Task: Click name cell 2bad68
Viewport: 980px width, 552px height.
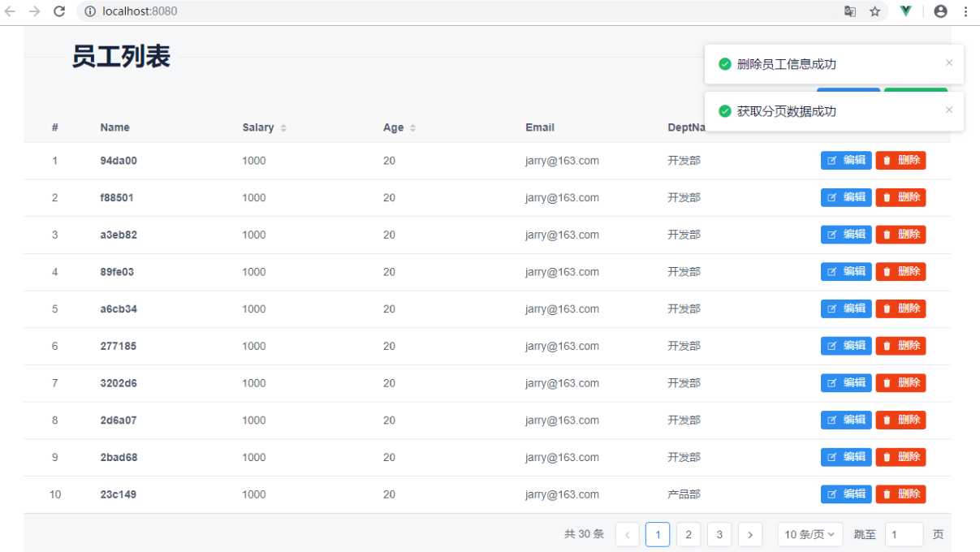Action: click(119, 457)
